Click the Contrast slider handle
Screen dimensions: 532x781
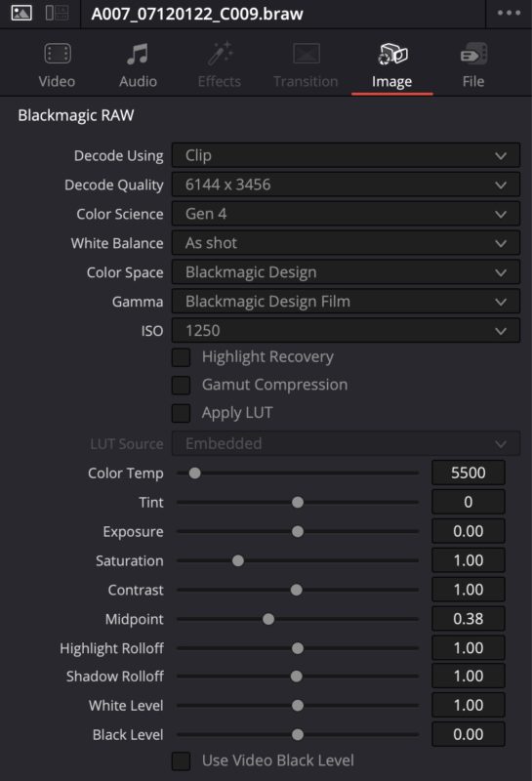[x=297, y=590]
